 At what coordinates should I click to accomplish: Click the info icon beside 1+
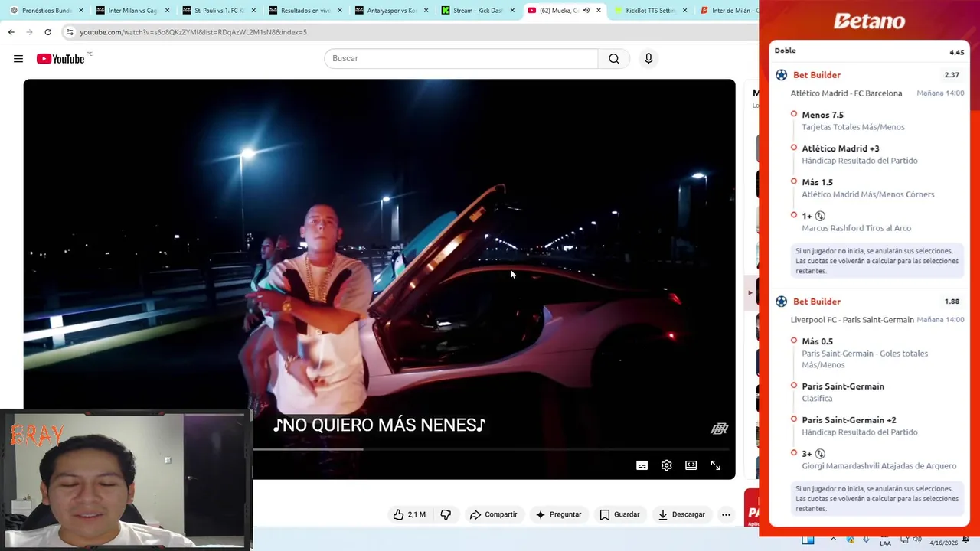pyautogui.click(x=820, y=216)
